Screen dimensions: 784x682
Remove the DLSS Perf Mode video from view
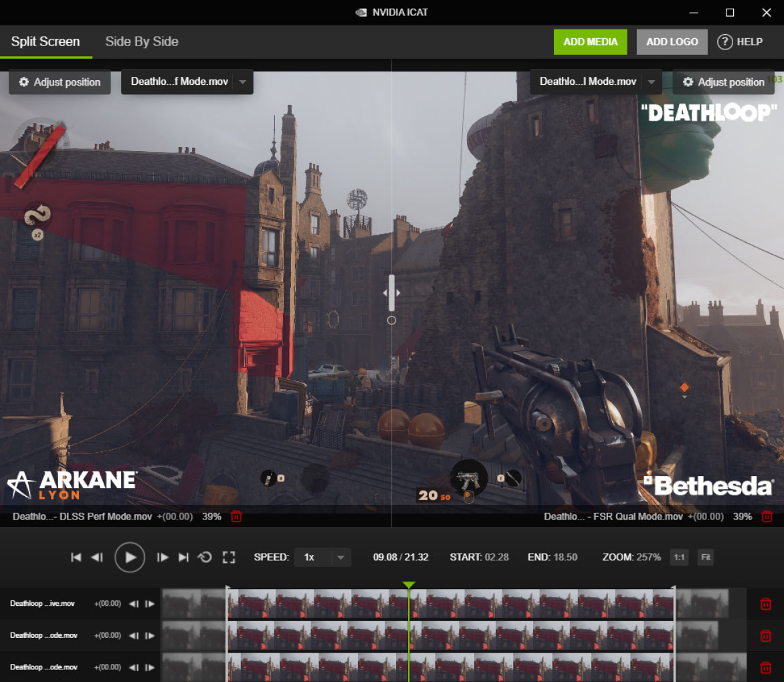[236, 517]
